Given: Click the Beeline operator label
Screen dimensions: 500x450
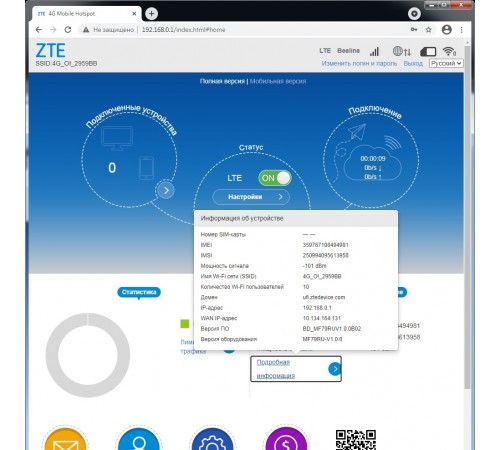Looking at the screenshot, I should pos(348,51).
